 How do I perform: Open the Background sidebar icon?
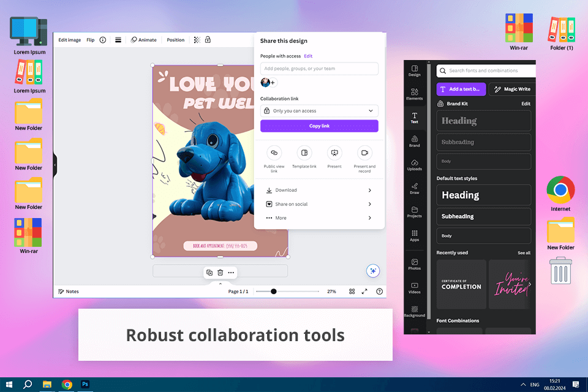[x=415, y=311]
